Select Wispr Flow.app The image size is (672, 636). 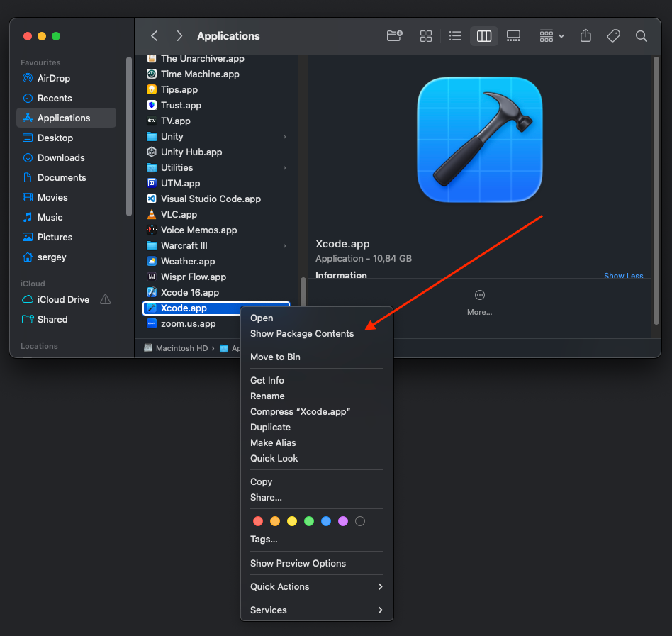pos(216,277)
